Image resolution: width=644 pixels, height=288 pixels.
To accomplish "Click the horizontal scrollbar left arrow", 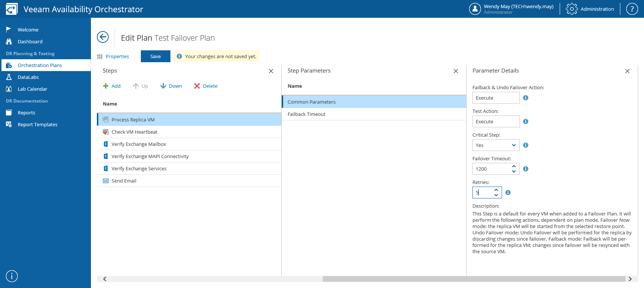I will point(105,279).
